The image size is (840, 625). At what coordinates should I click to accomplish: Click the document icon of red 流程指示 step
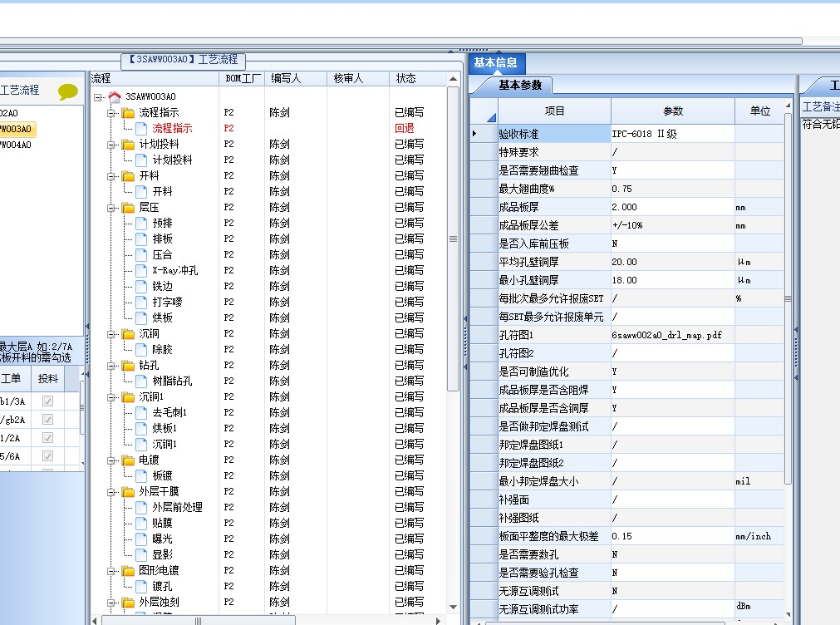point(141,129)
